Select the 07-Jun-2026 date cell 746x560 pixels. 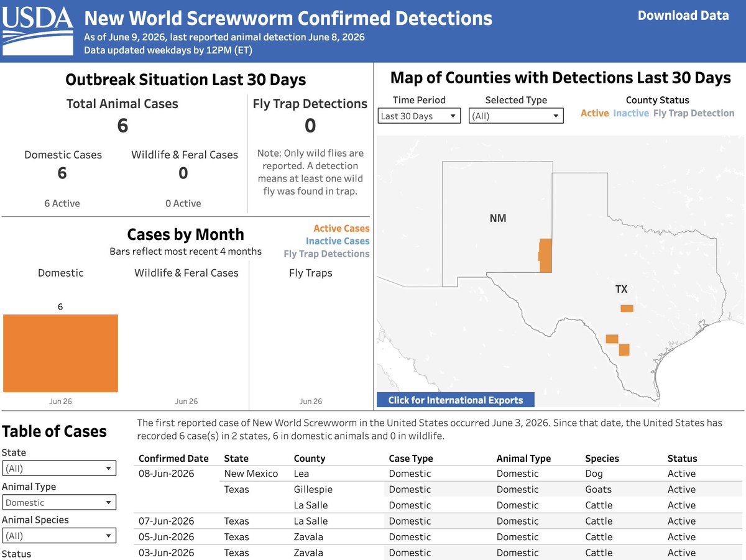(x=167, y=521)
